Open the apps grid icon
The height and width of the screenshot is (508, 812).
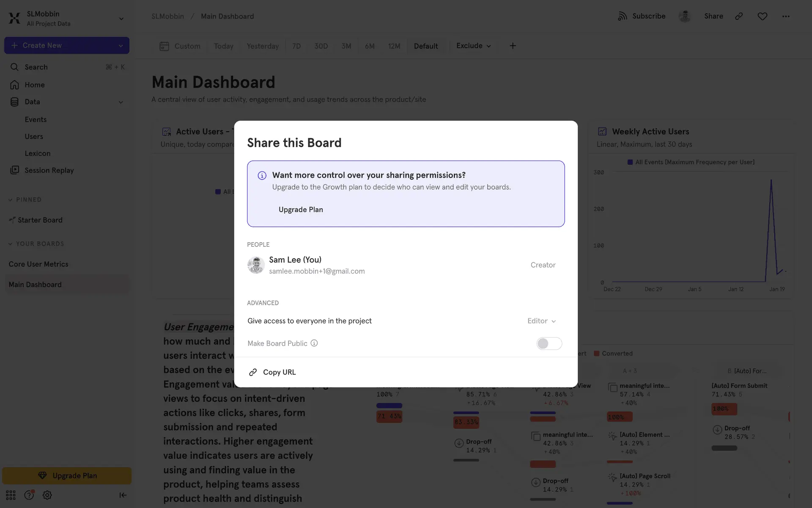pyautogui.click(x=11, y=495)
